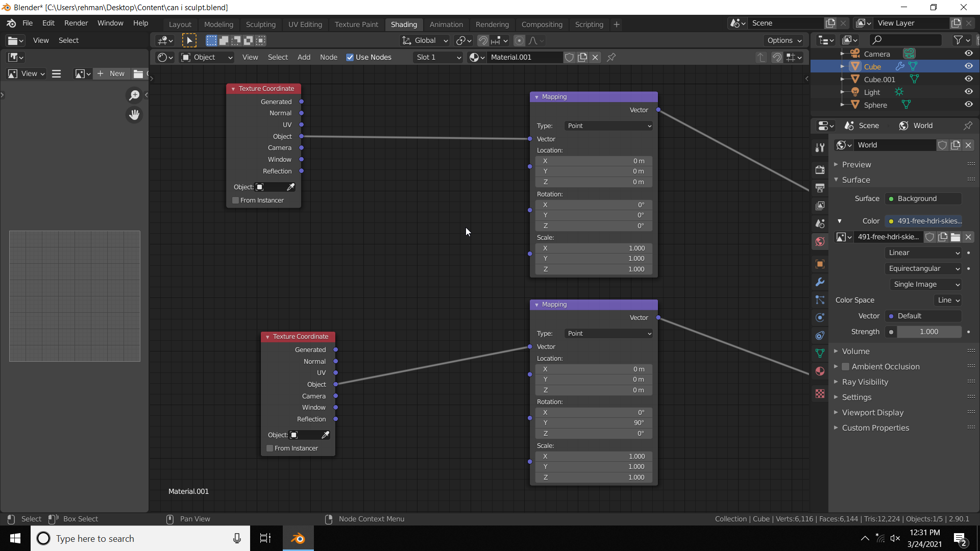The height and width of the screenshot is (551, 980).
Task: Open the Output properties tab
Action: click(820, 188)
